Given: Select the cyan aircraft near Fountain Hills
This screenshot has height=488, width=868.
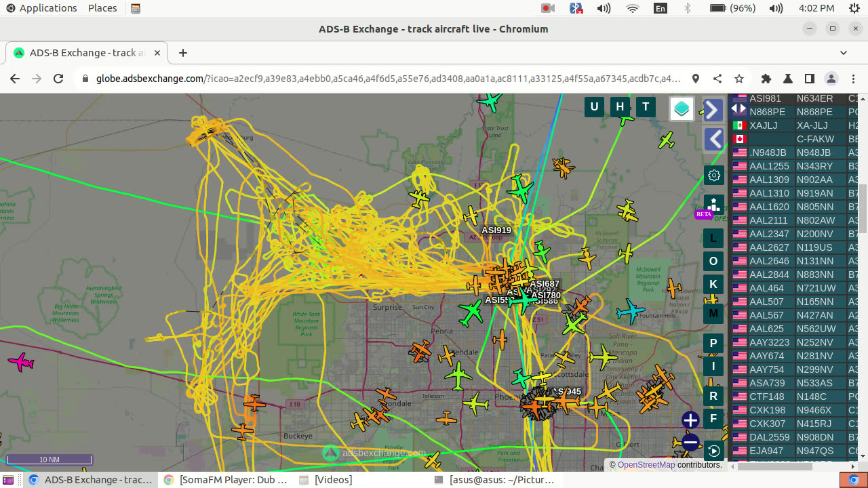Looking at the screenshot, I should [631, 311].
